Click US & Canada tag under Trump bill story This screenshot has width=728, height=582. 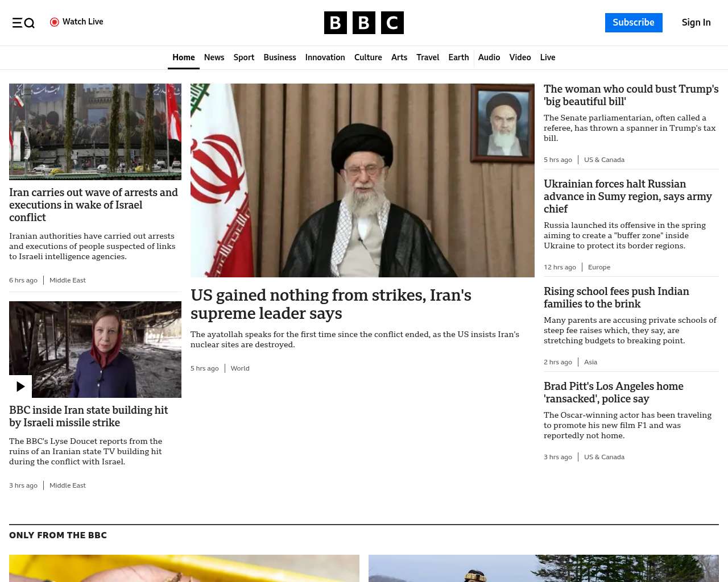pos(604,160)
